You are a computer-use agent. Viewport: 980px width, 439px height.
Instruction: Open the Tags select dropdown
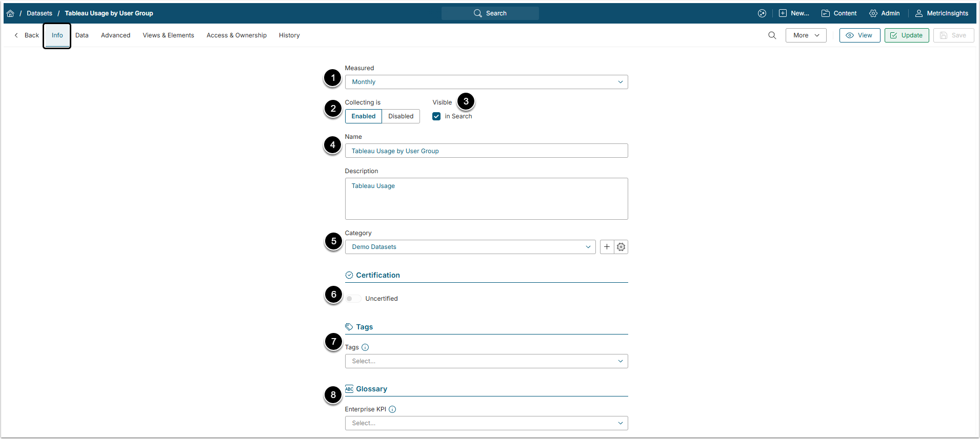tap(486, 361)
